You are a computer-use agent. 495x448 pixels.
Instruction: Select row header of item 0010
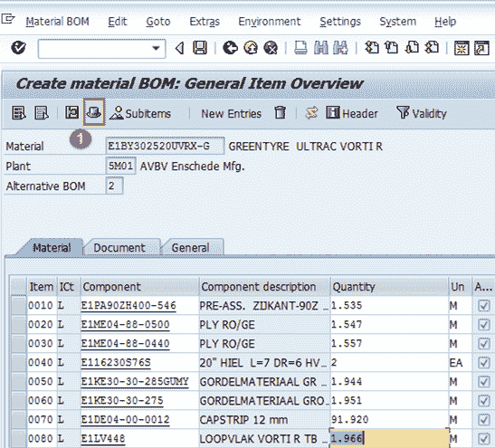coord(18,305)
